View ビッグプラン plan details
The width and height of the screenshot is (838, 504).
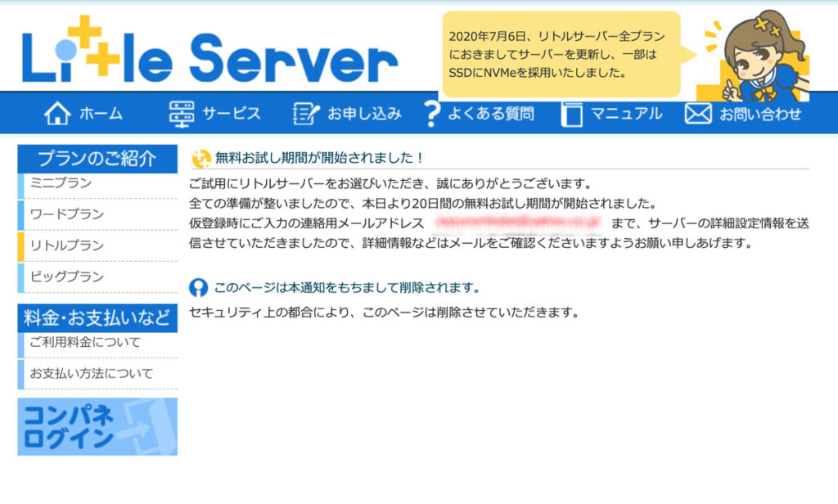pos(98,277)
